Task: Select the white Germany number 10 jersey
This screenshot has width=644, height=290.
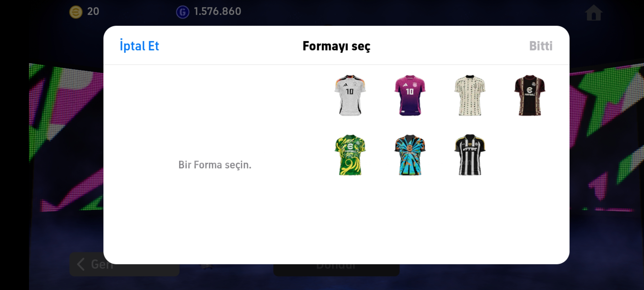Action: pos(350,95)
